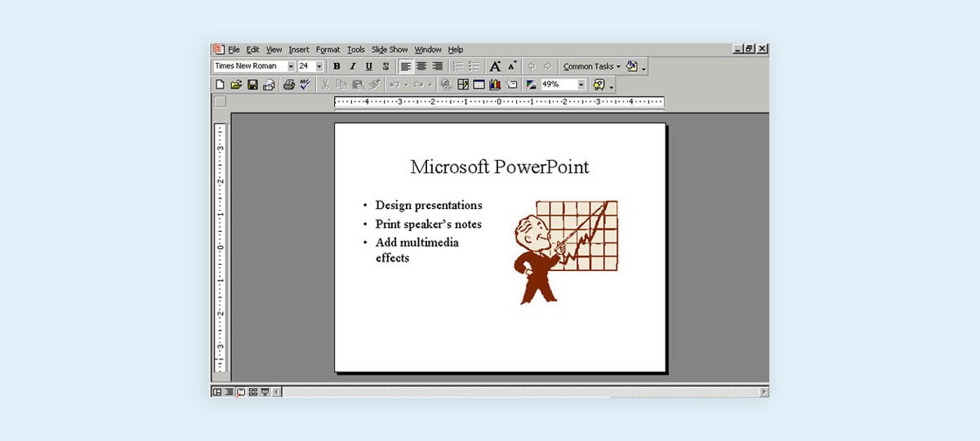Click the Microsoft PowerPoint Help icon
980x441 pixels.
click(x=599, y=84)
